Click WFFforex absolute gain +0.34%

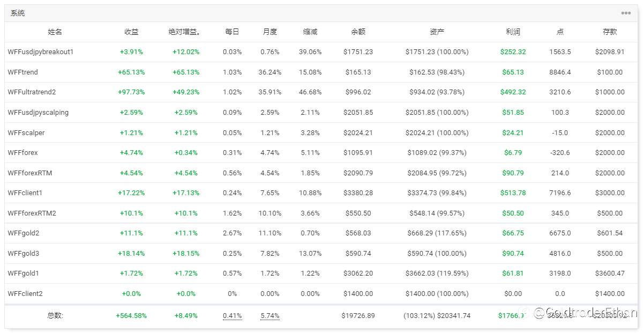tap(186, 153)
